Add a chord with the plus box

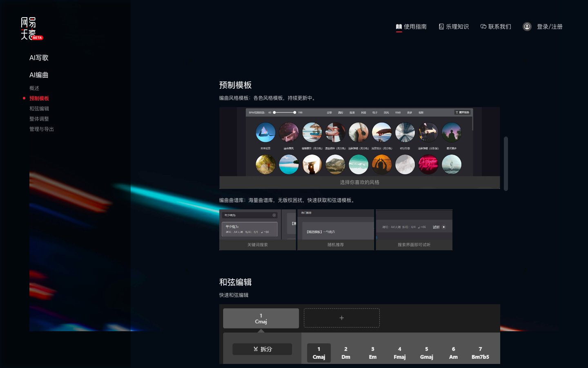[342, 318]
